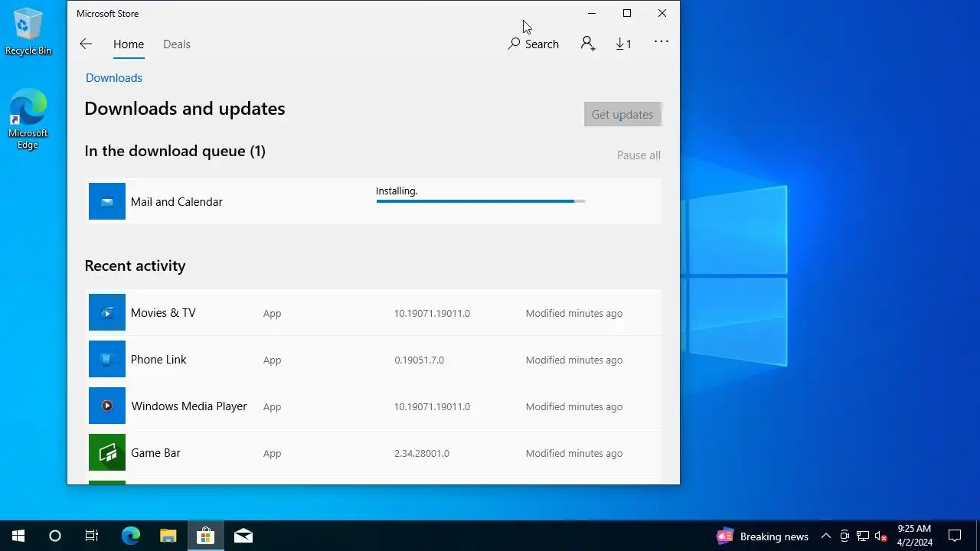Open the Mail app on the taskbar
980x551 pixels.
click(243, 536)
